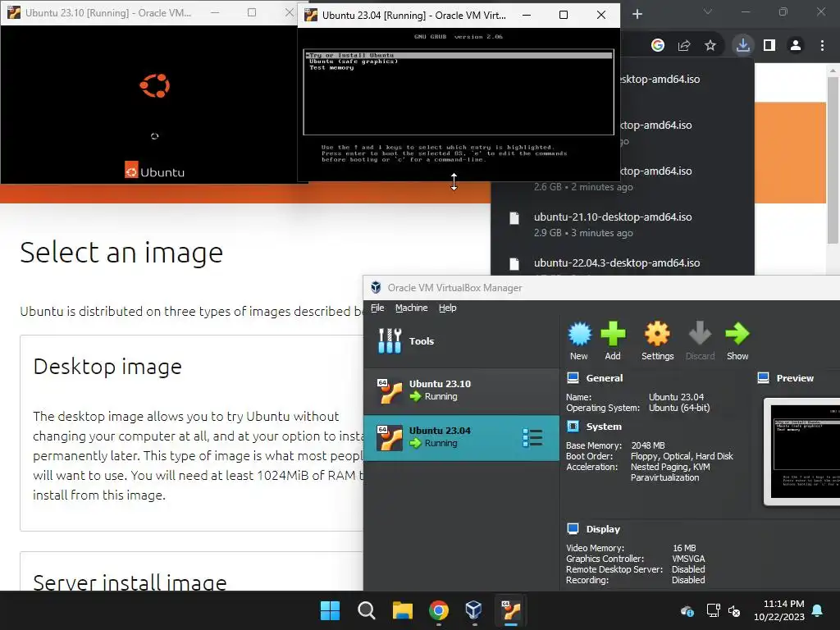Click the Ubuntu 23.10 VM window title bar

click(x=107, y=12)
